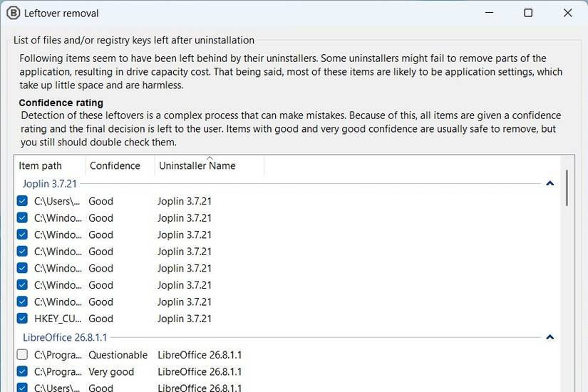Uncheck the HKEY_CU registry item checkbox
This screenshot has height=392, width=588.
point(22,319)
